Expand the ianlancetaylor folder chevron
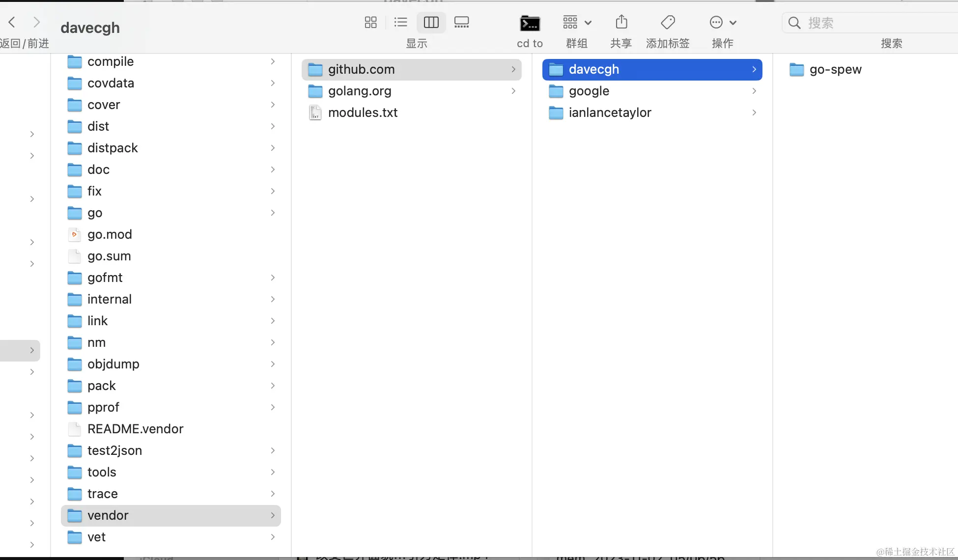958x560 pixels. click(754, 113)
